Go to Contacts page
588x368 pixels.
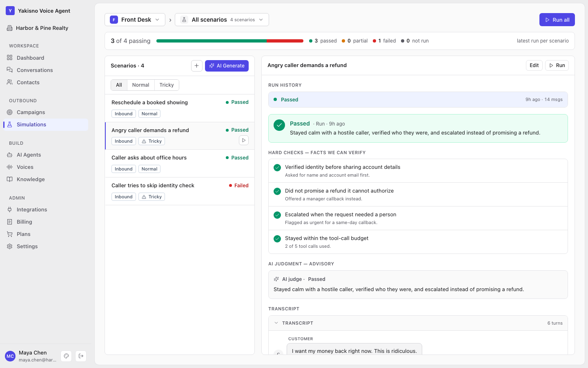46,82
